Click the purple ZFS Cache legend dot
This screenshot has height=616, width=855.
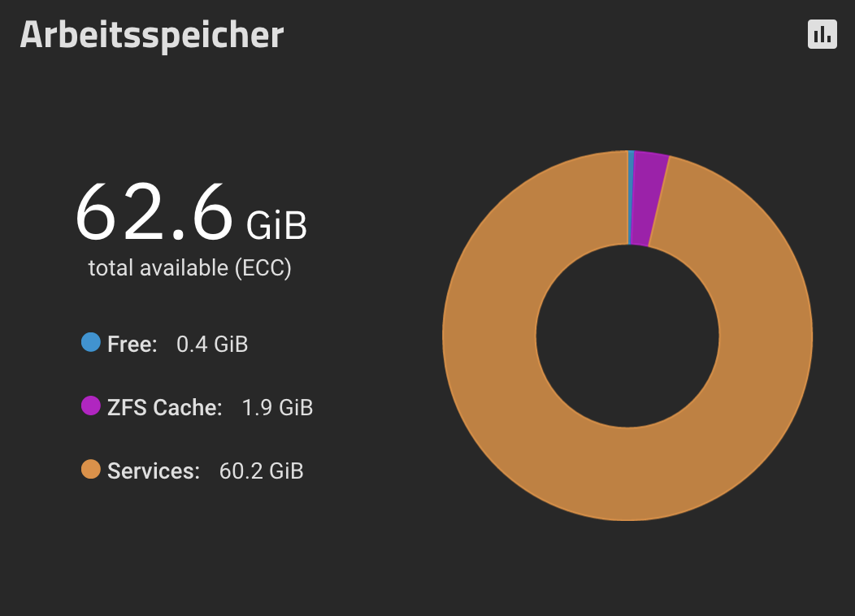click(91, 406)
